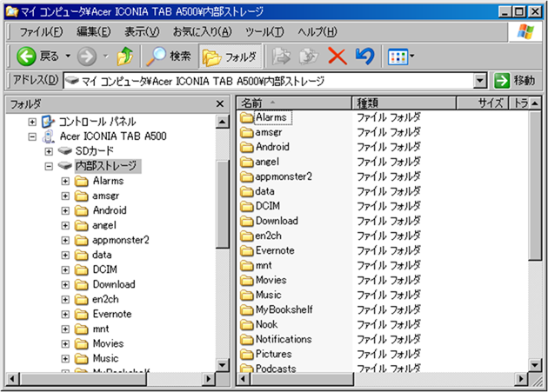Screen dimensions: 548x392
Task: Open the 表示(V) menu
Action: 142,32
